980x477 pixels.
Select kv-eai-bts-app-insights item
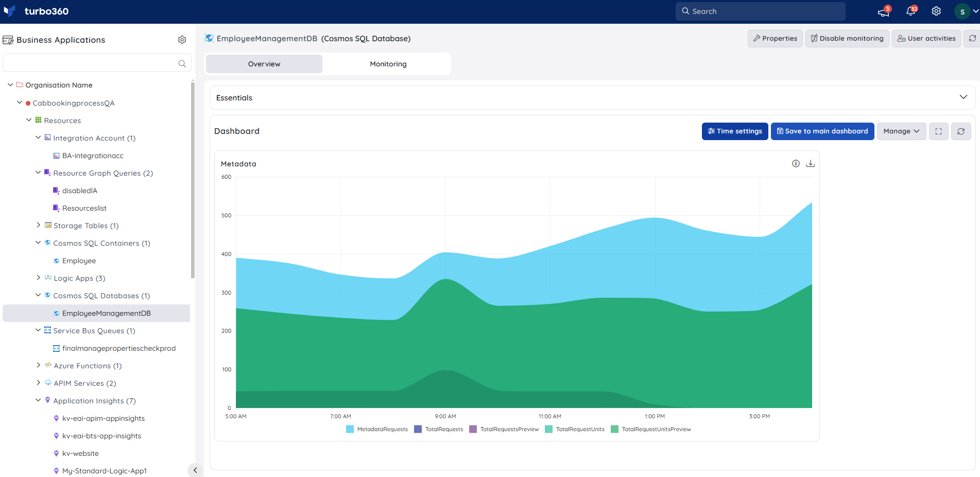(101, 436)
